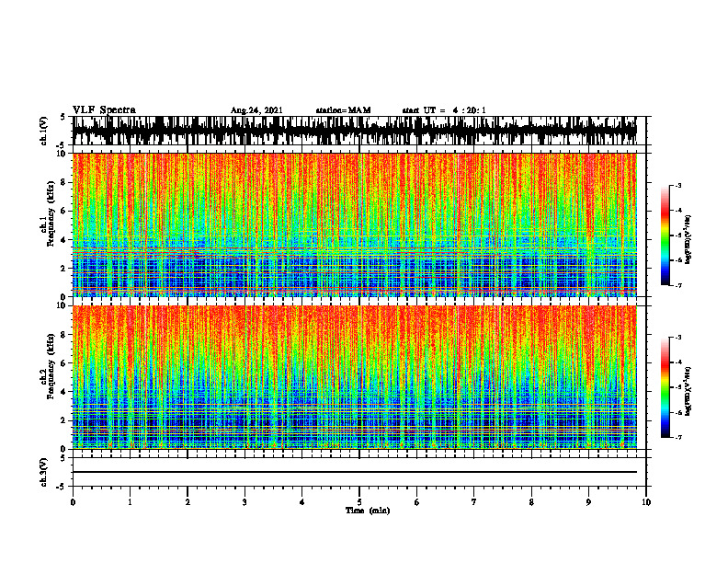The width and height of the screenshot is (728, 563).
Task: Click x-axis tick label "8" on time axis
Action: [x=531, y=502]
